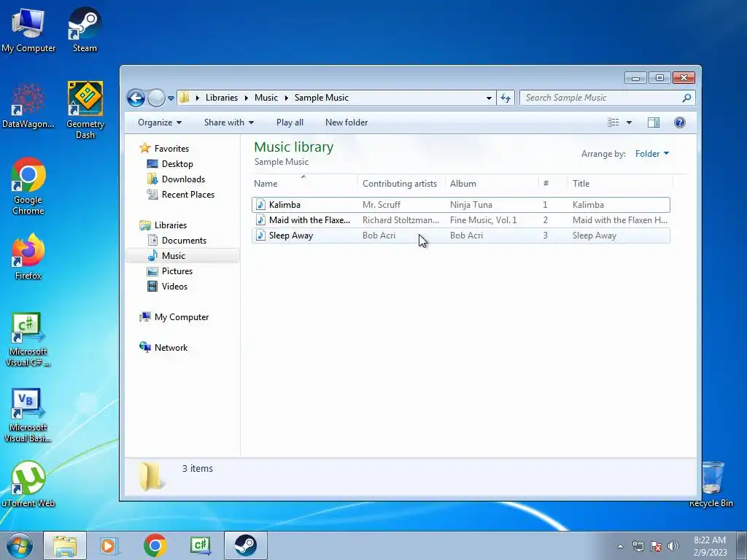The height and width of the screenshot is (560, 747).
Task: Click New folder in toolbar
Action: 347,122
